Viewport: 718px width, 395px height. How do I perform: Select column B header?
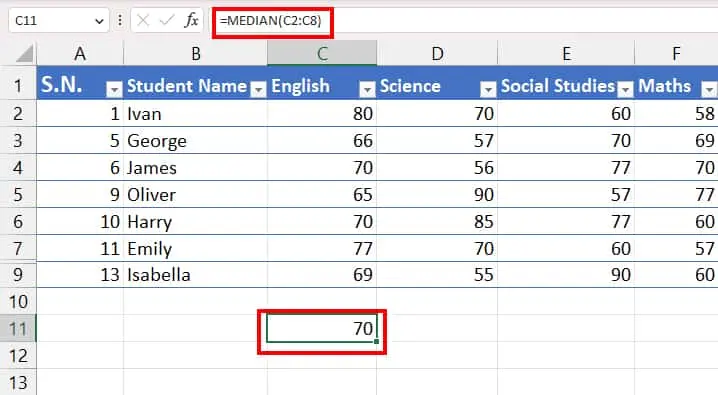[x=196, y=54]
